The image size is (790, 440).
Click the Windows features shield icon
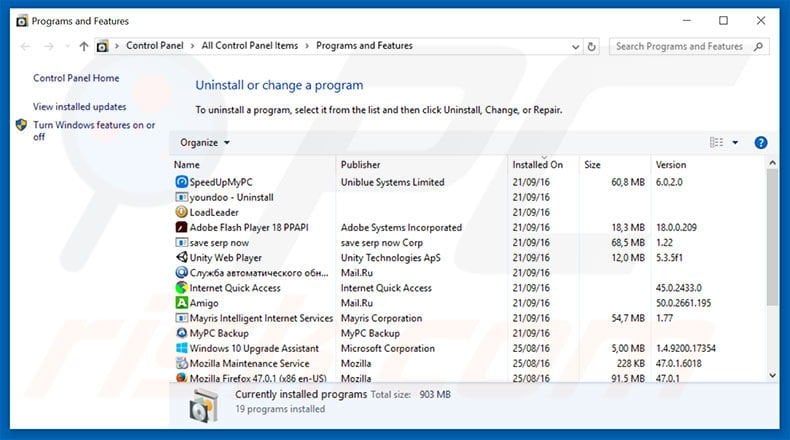click(x=21, y=124)
